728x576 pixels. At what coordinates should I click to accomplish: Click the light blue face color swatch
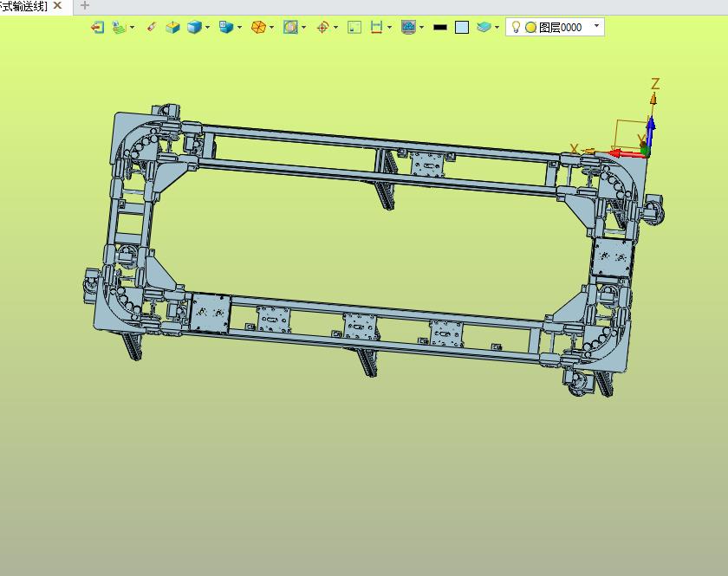[x=462, y=28]
